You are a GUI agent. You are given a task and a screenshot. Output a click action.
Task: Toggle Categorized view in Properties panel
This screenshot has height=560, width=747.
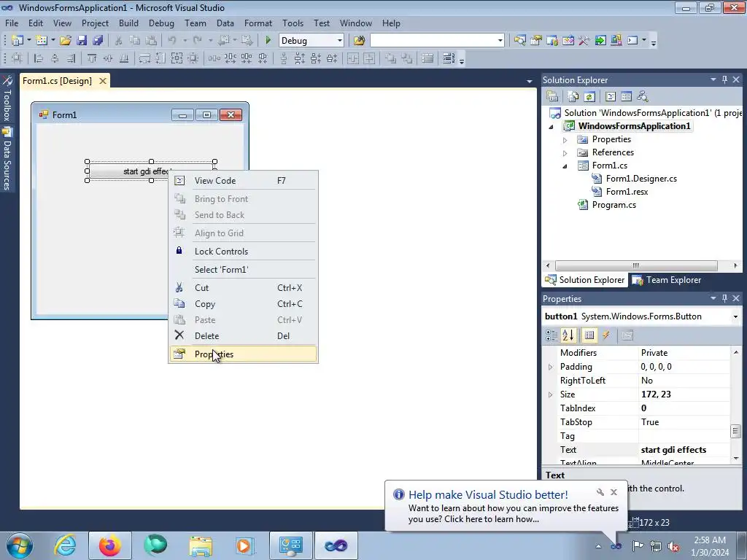(x=551, y=335)
